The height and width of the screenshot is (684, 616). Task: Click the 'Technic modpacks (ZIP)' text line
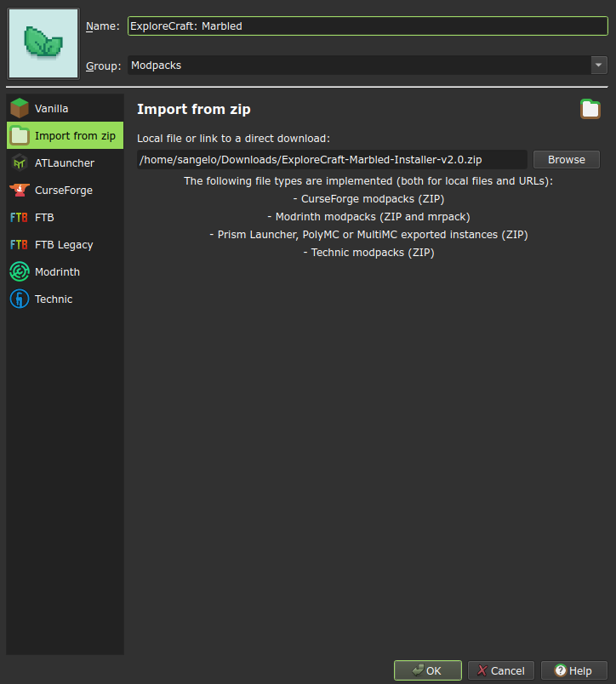[368, 253]
